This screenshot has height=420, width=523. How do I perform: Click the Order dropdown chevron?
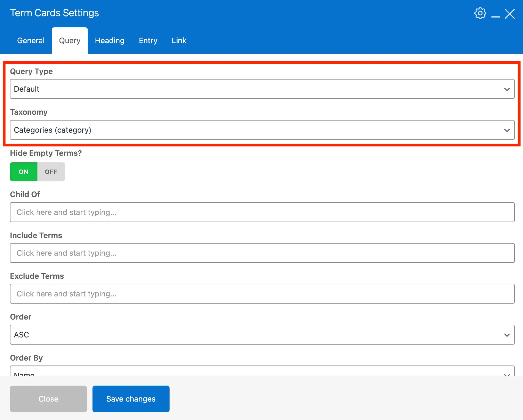pyautogui.click(x=507, y=335)
